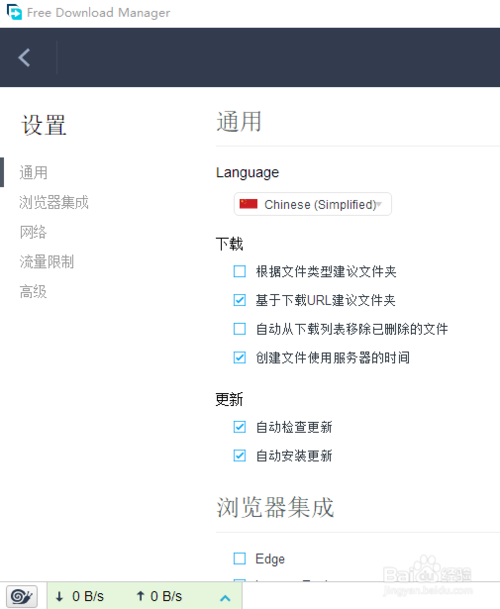Enable 自动从下载列表移除已删除的文件 checkbox
Image resolution: width=500 pixels, height=609 pixels.
pos(240,329)
